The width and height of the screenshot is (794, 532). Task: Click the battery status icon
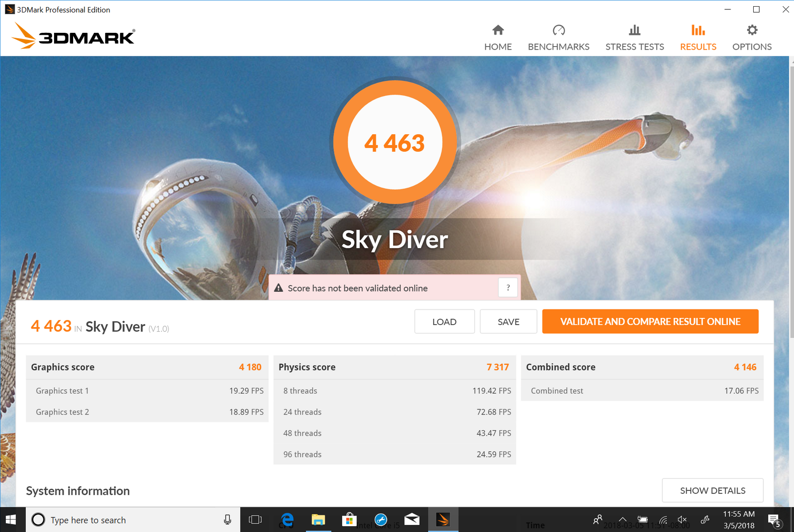pyautogui.click(x=642, y=519)
